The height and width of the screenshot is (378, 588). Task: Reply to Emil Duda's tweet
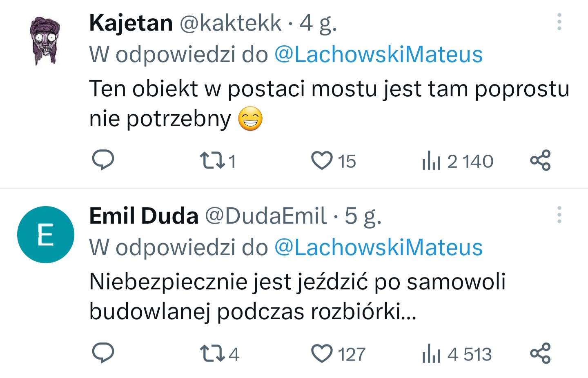point(103,353)
